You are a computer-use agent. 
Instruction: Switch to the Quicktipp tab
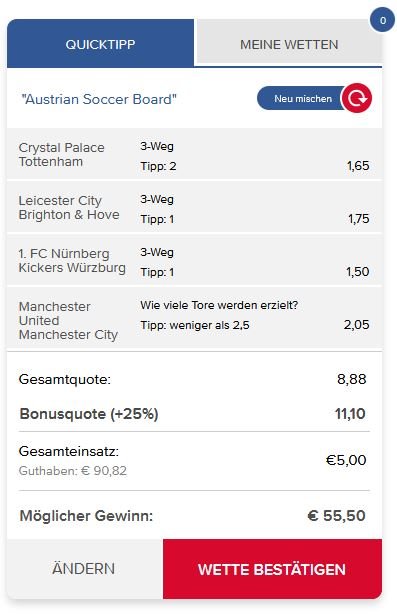point(100,44)
